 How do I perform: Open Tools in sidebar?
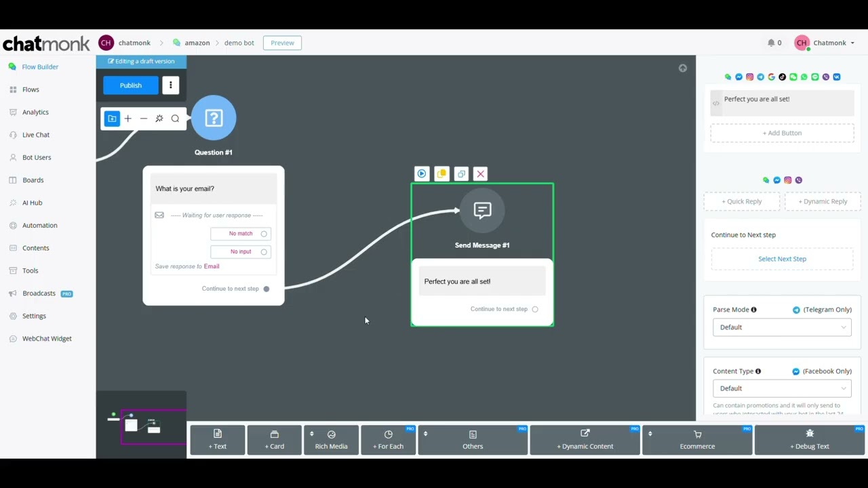[30, 270]
